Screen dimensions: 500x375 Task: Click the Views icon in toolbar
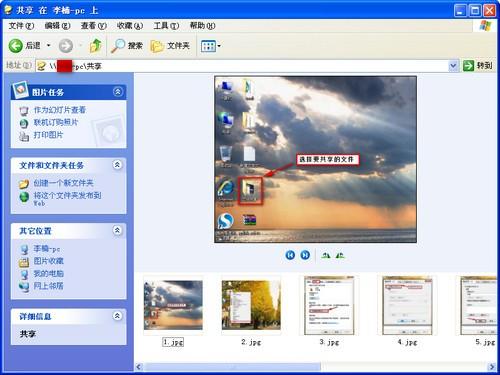point(208,46)
